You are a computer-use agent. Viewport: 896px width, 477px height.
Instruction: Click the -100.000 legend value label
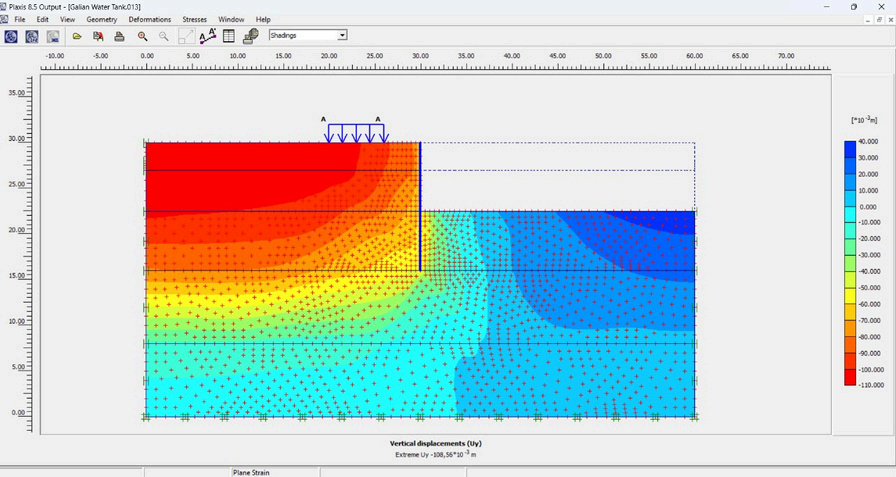coord(869,370)
